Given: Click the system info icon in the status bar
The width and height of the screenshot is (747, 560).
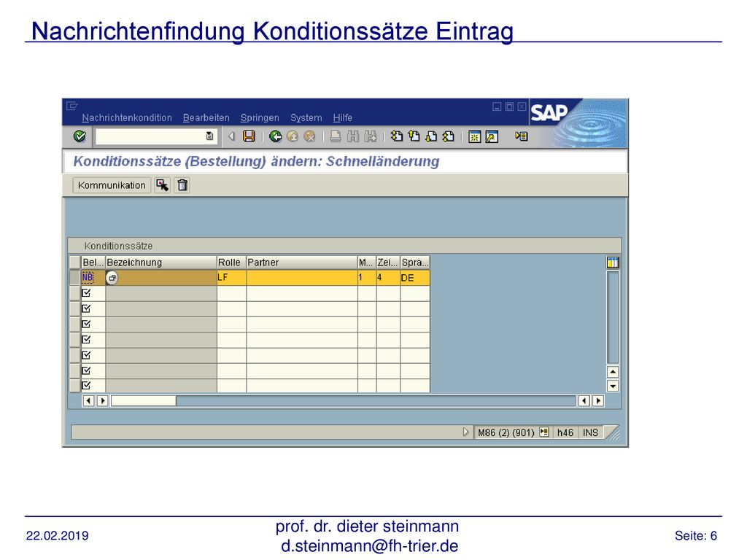Looking at the screenshot, I should point(544,432).
